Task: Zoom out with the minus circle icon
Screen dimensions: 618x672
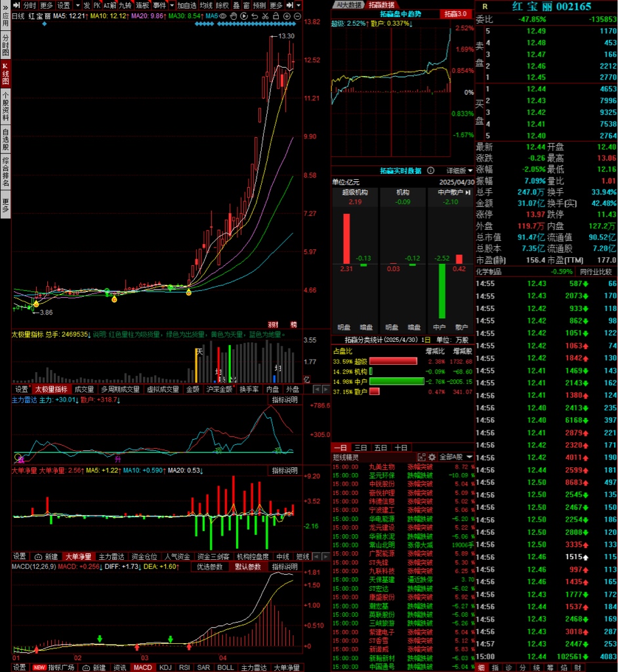Action: pos(297,16)
